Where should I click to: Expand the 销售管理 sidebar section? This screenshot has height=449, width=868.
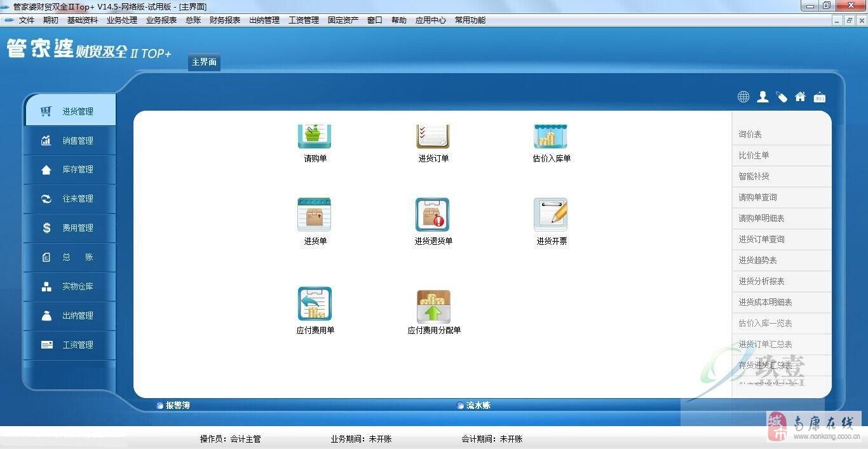pyautogui.click(x=69, y=141)
